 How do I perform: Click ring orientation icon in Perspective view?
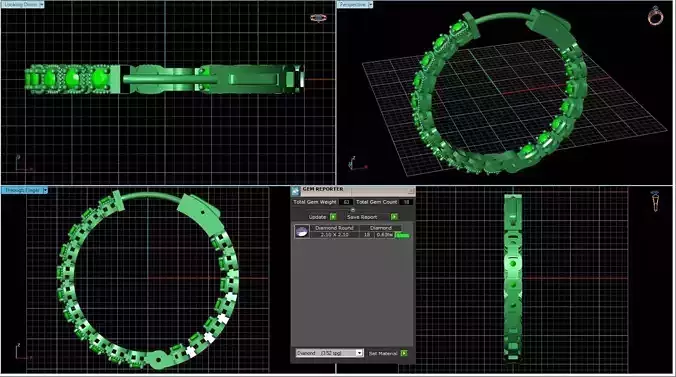point(655,16)
